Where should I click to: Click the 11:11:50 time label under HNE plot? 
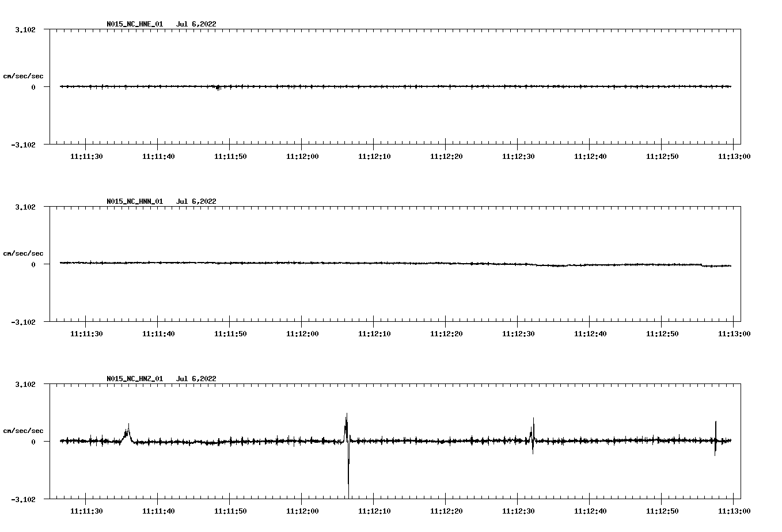pos(230,156)
